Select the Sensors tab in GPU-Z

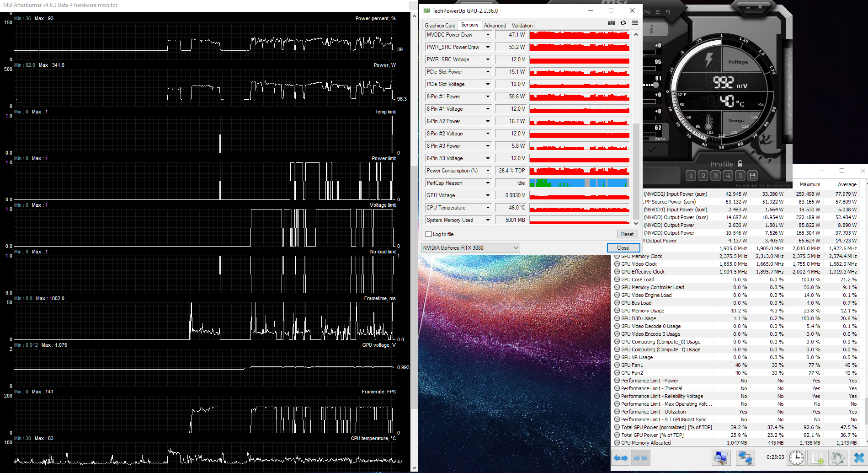coord(469,25)
